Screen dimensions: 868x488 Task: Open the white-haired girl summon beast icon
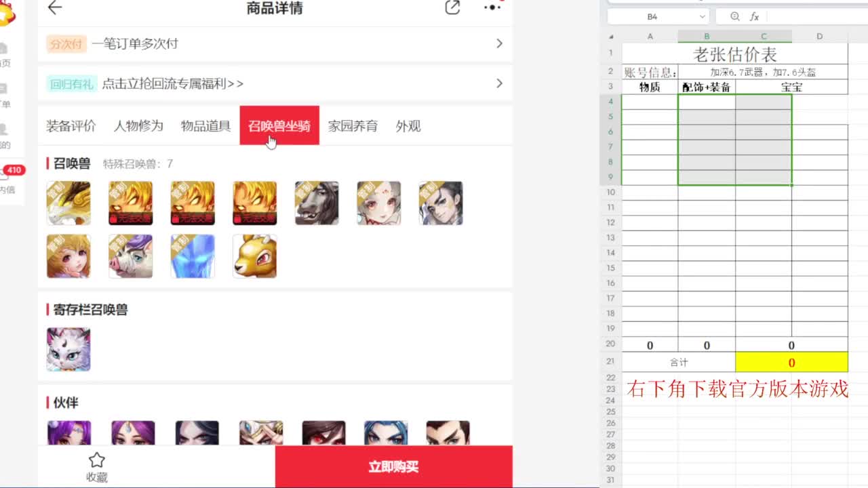[x=379, y=203]
